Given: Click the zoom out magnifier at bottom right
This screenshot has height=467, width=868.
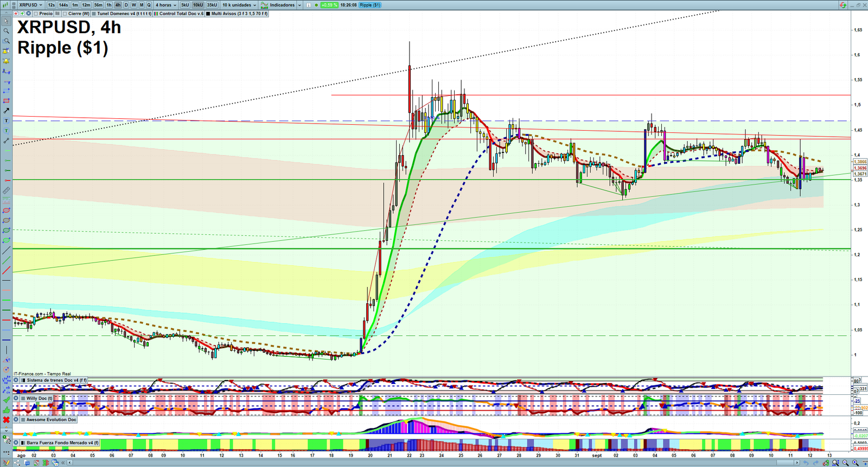Looking at the screenshot, I should (x=845, y=463).
